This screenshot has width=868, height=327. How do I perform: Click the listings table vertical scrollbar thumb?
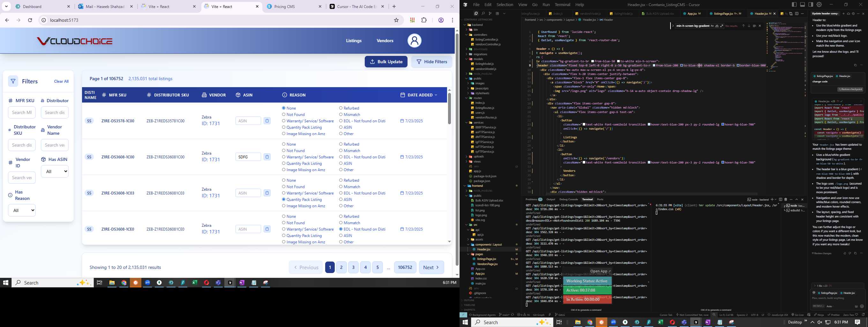tap(449, 108)
